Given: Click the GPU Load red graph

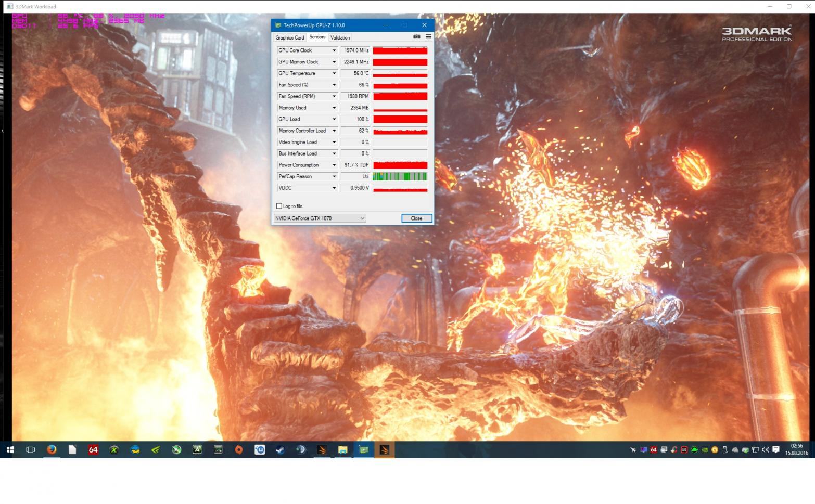Looking at the screenshot, I should click(400, 119).
